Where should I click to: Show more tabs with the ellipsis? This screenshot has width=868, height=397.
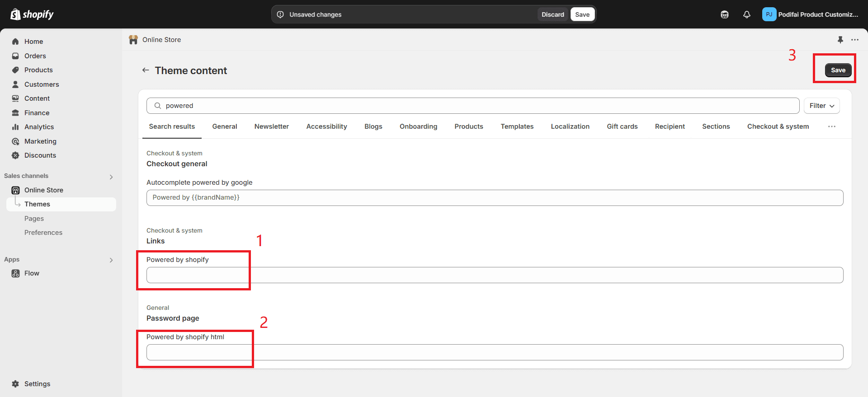point(832,126)
